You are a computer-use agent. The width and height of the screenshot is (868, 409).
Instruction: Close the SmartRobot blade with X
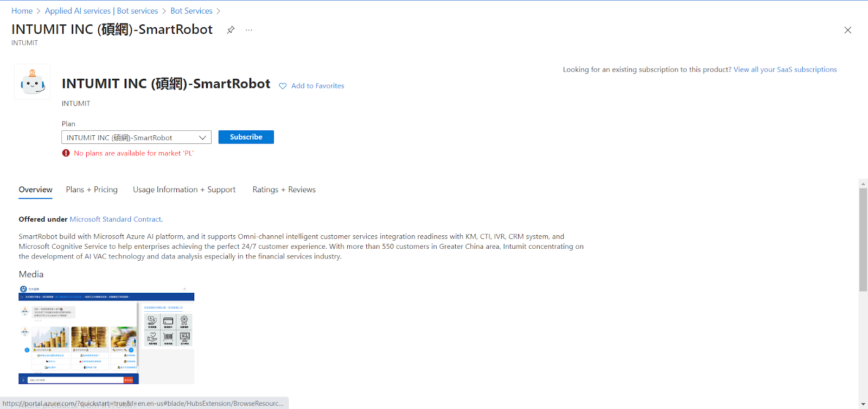847,30
